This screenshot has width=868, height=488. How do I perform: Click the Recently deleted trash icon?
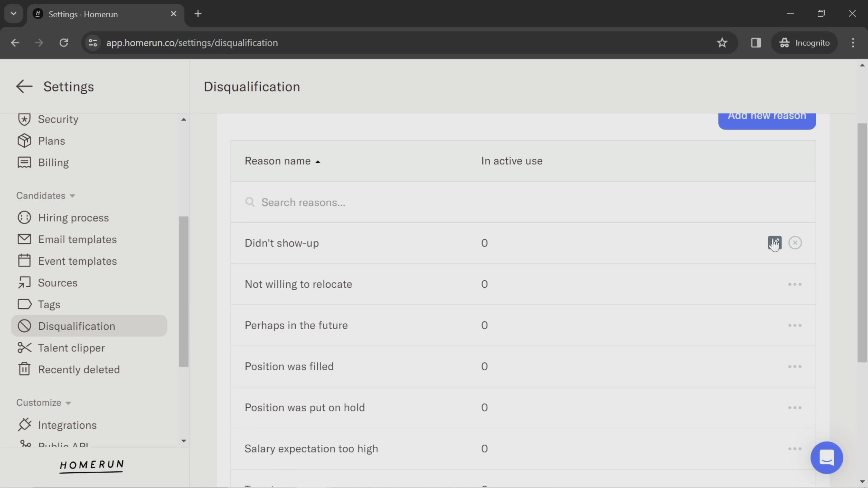tap(24, 369)
